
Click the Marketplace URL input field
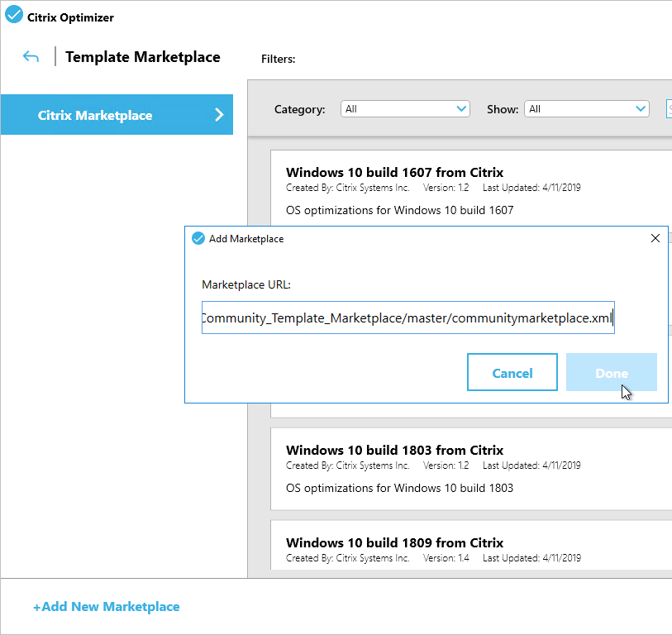click(408, 317)
